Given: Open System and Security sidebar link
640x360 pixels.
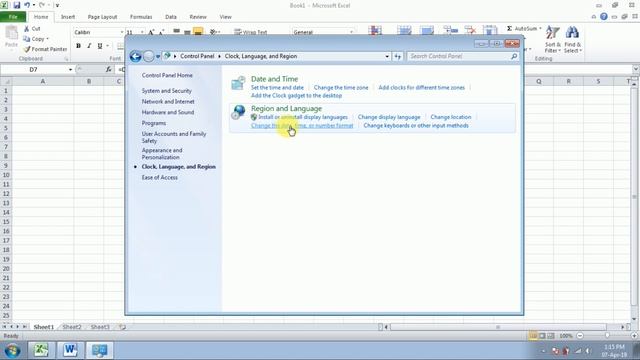Looking at the screenshot, I should point(167,91).
